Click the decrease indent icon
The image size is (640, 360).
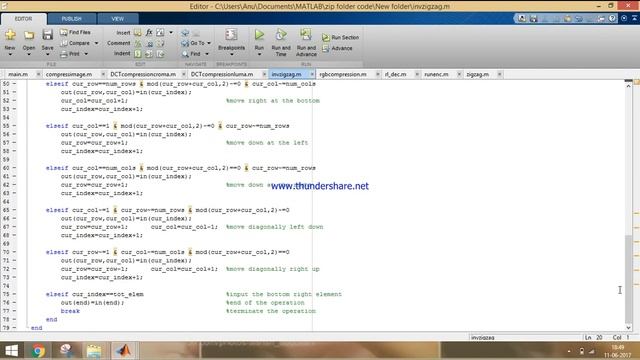(x=160, y=54)
